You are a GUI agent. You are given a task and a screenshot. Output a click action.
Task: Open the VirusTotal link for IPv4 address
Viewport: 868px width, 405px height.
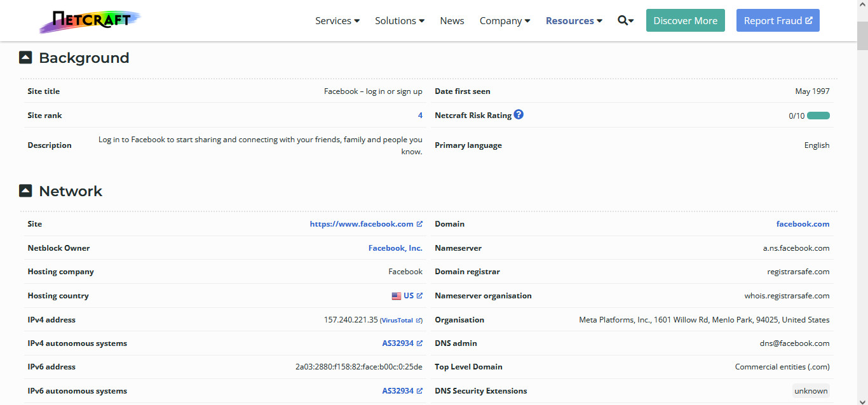pos(401,321)
